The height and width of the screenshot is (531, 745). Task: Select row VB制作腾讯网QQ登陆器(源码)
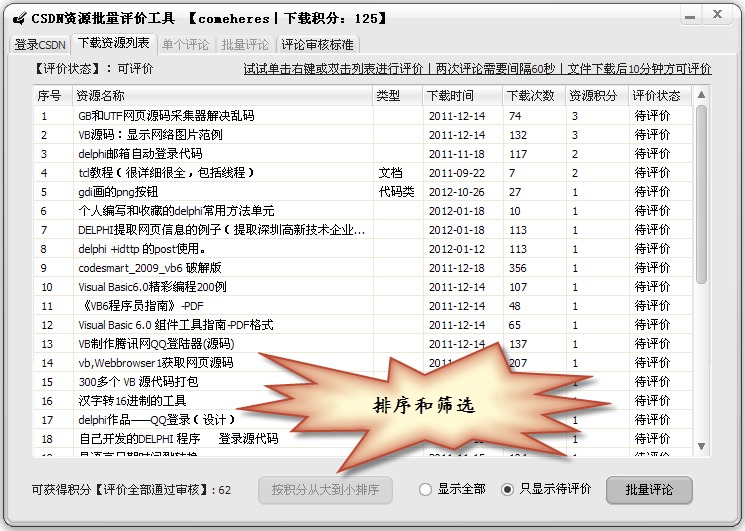coord(363,344)
